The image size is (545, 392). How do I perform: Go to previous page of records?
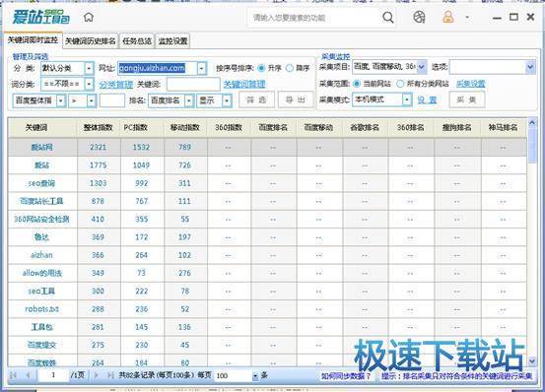[x=28, y=375]
